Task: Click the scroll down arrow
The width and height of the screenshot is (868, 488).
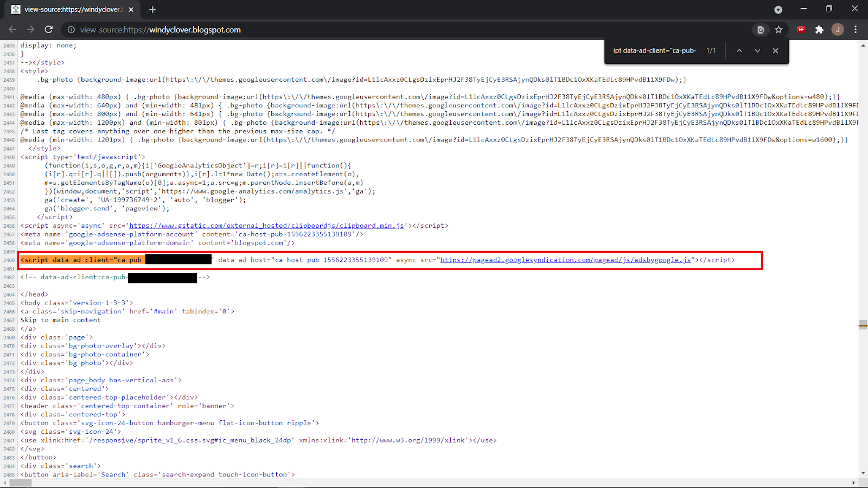Action: 863,473
